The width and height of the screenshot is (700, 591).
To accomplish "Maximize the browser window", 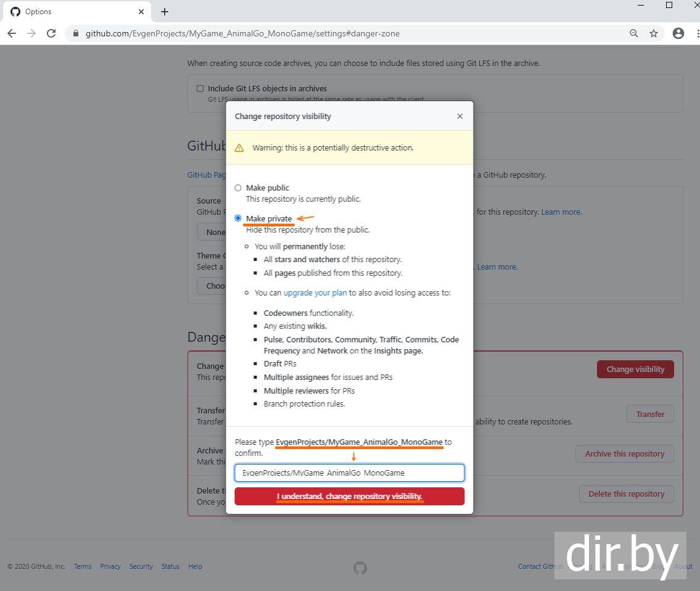I will click(669, 6).
